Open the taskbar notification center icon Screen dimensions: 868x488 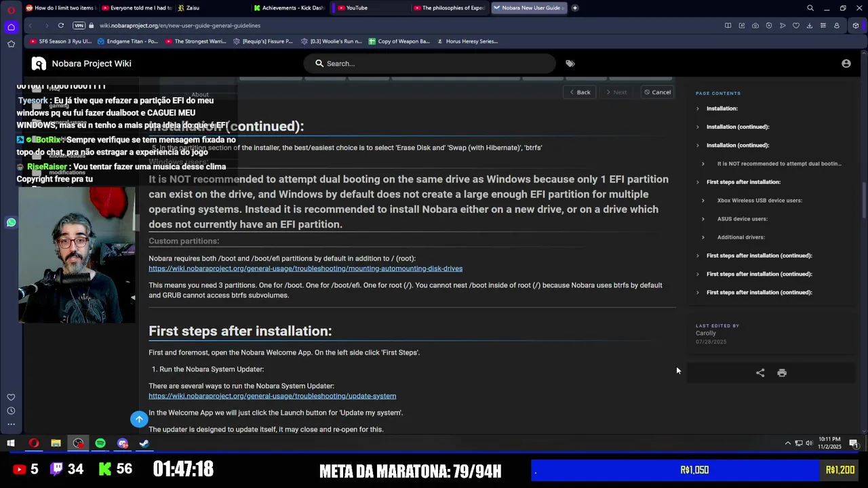point(854,444)
